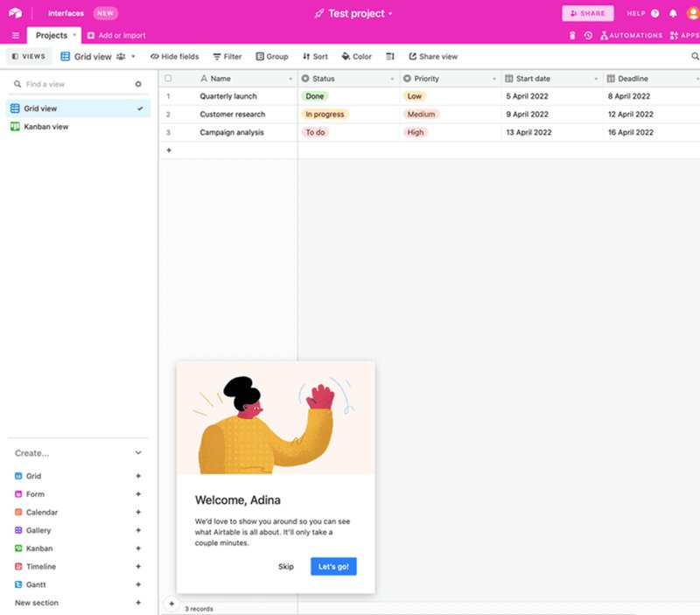Viewport: 700px width, 615px height.
Task: Click Skip in the welcome dialog
Action: (x=286, y=567)
